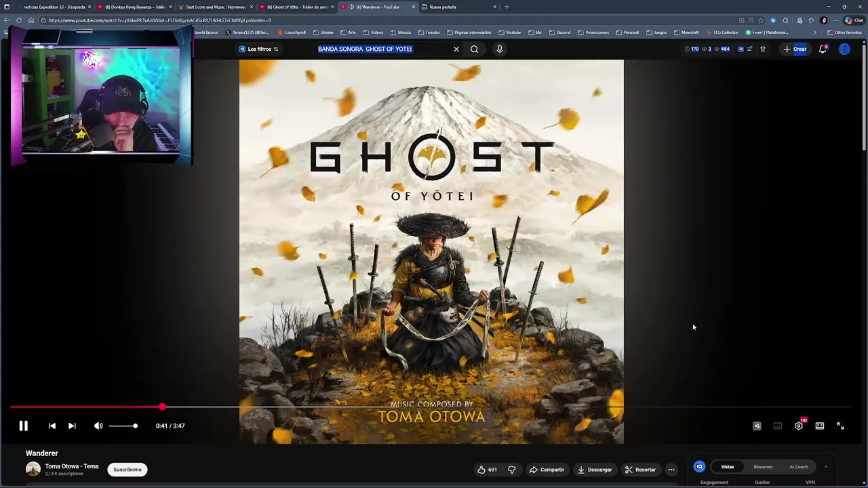Open the Los filtros dropdown
Screen dimensions: 868x488
click(258, 49)
